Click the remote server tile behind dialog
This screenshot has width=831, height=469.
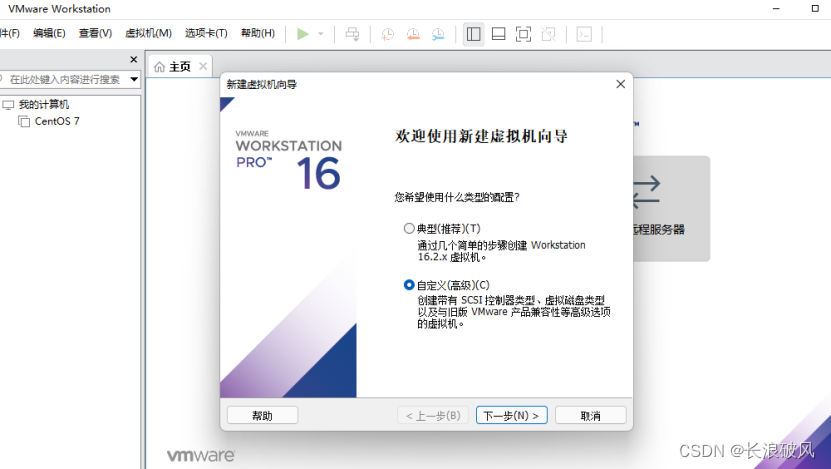[671, 208]
